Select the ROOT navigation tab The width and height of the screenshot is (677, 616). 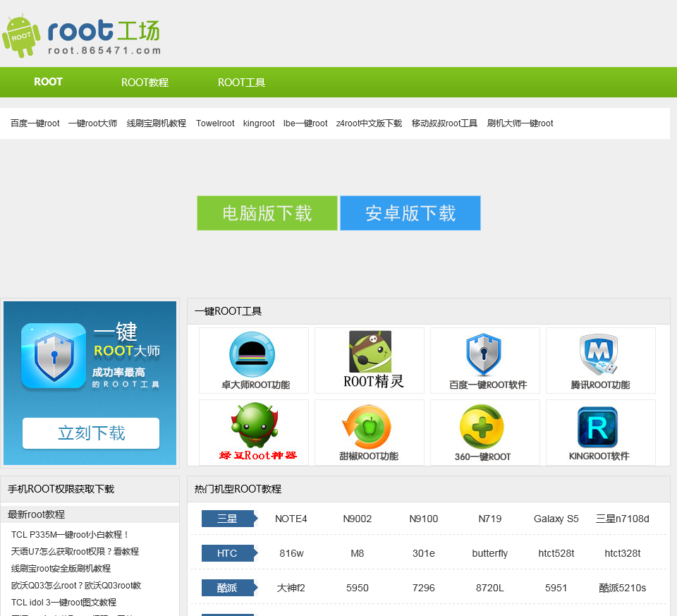[x=49, y=82]
